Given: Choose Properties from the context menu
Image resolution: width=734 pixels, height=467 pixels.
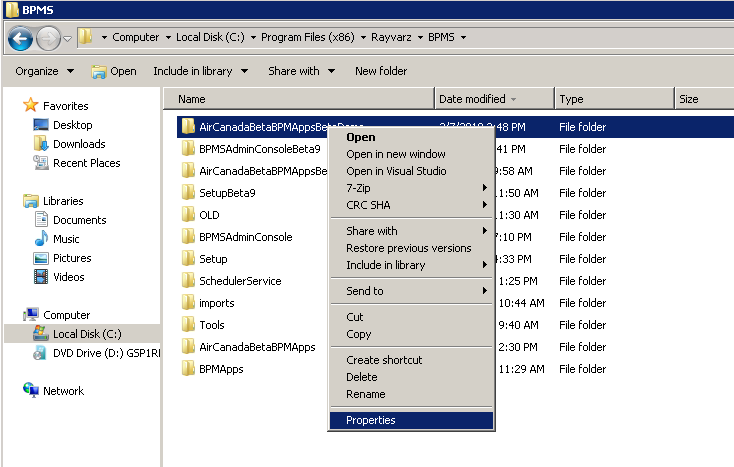Looking at the screenshot, I should tap(371, 420).
